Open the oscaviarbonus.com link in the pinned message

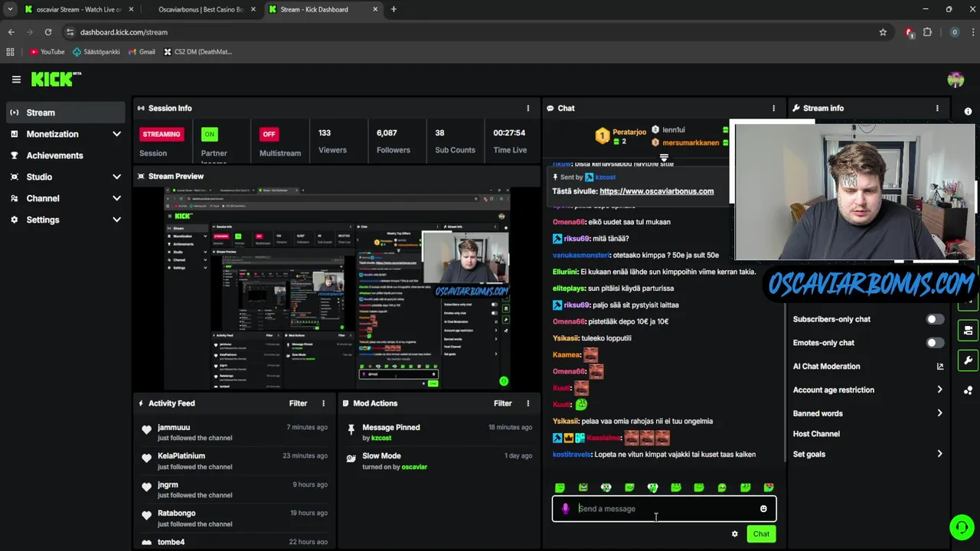[x=656, y=191]
